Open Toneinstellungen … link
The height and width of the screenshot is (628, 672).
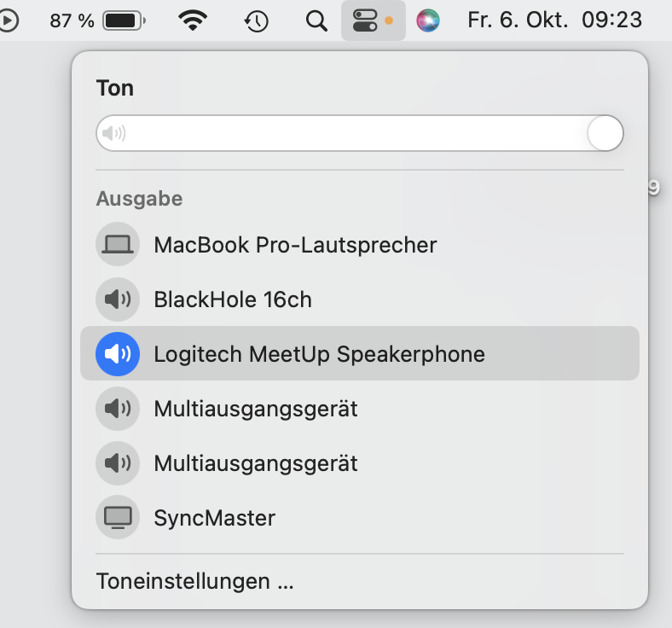(x=195, y=581)
